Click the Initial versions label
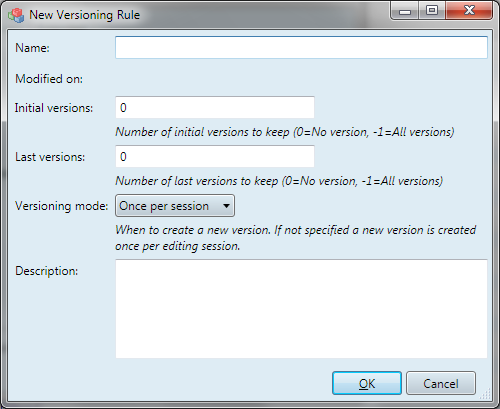 pyautogui.click(x=54, y=108)
